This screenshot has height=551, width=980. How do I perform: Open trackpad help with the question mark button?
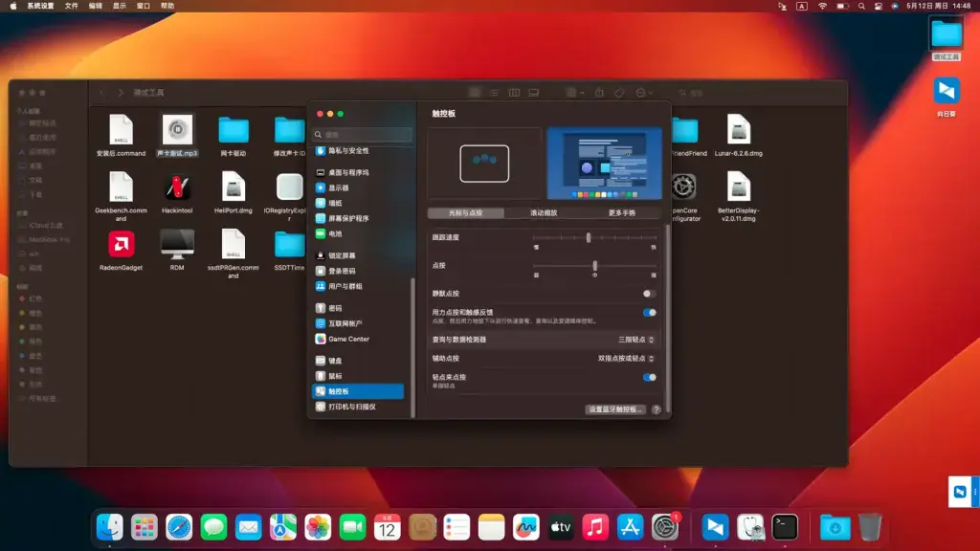656,409
